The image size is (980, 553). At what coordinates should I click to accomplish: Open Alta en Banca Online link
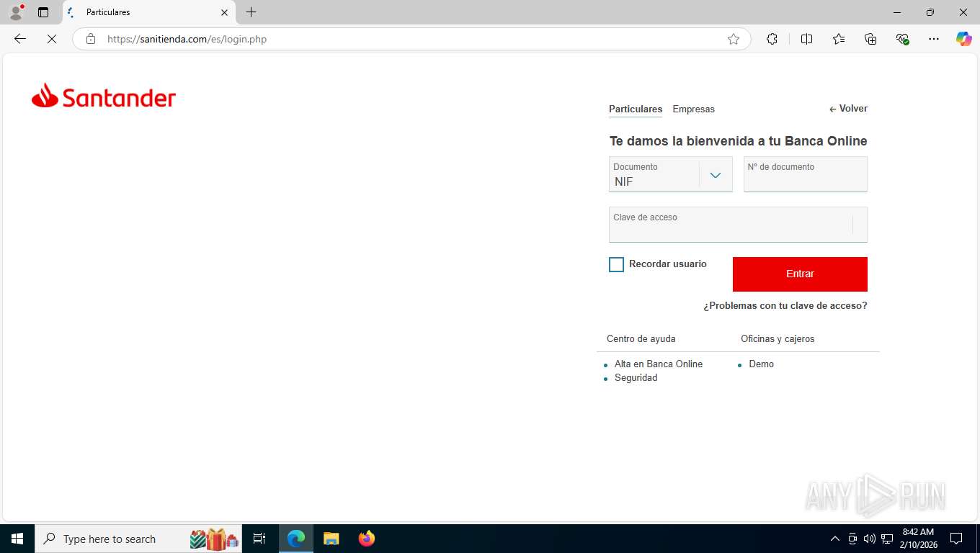point(659,364)
